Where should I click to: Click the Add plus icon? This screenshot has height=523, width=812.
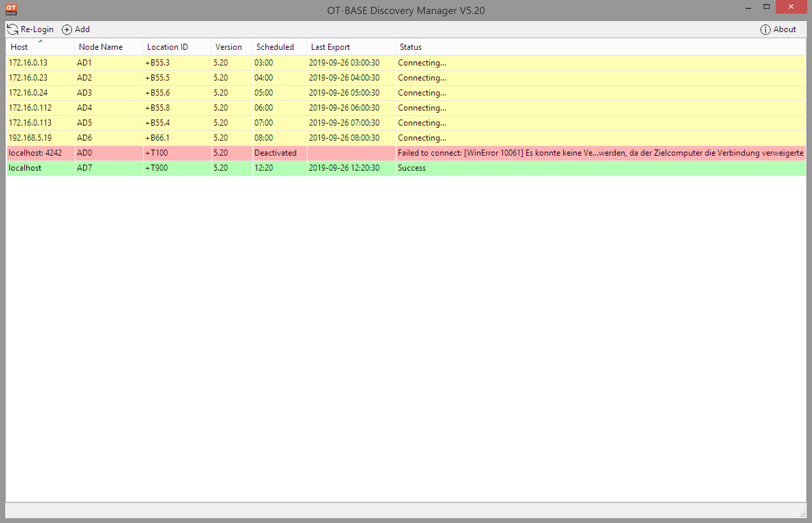[67, 30]
